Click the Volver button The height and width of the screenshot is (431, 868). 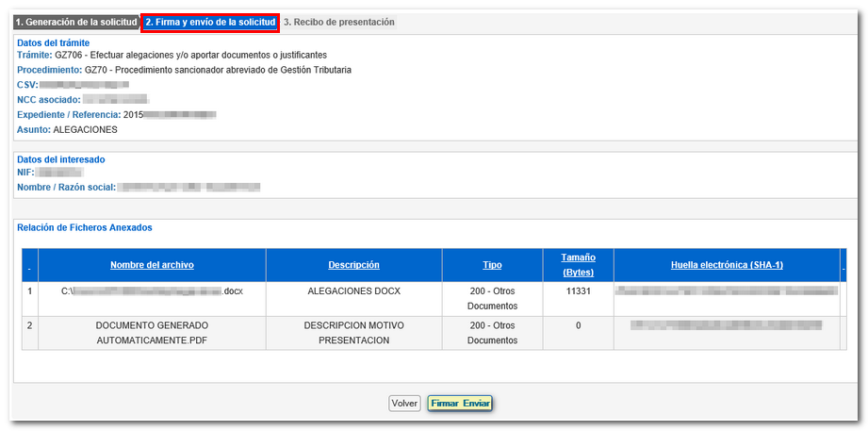pos(404,403)
